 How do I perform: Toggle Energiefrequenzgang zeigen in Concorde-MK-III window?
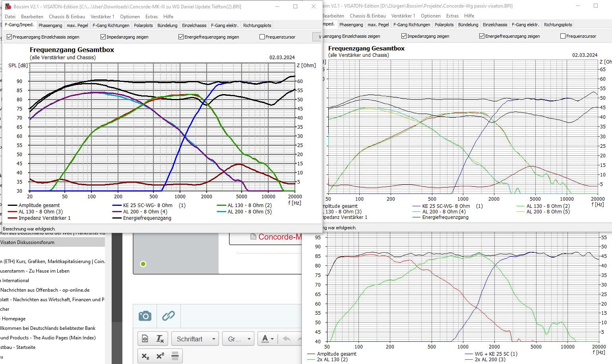(x=181, y=37)
